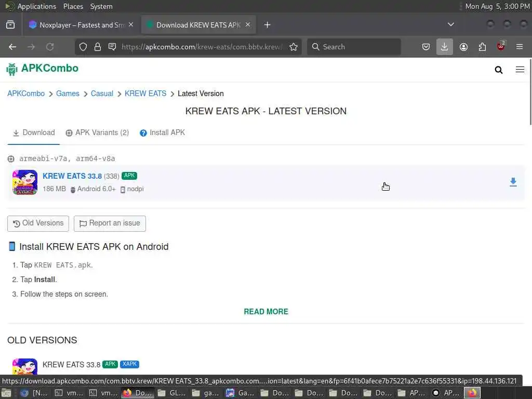This screenshot has width=532, height=399.
Task: Open the Games breadcrumb link
Action: point(68,94)
